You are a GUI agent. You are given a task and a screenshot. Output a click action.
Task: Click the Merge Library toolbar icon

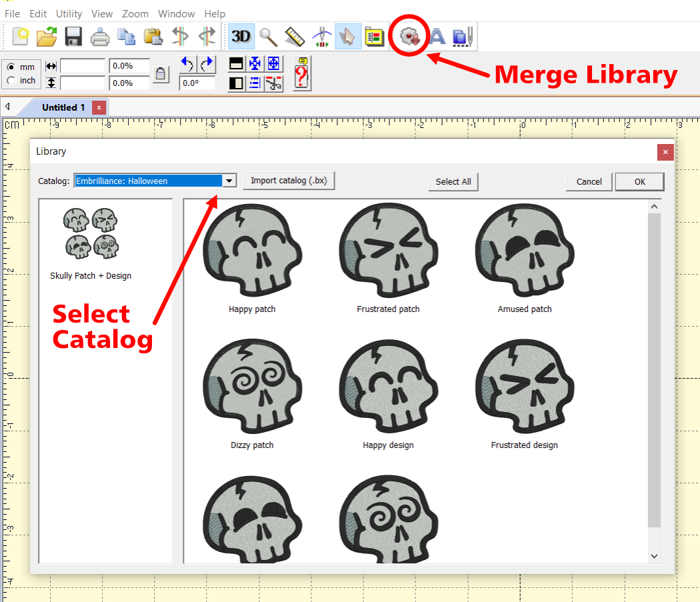click(409, 36)
